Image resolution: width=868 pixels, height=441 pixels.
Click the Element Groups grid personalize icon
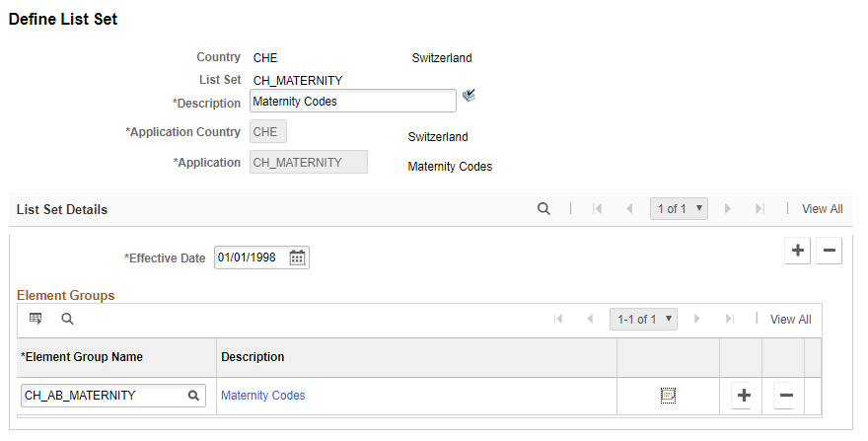pos(36,319)
